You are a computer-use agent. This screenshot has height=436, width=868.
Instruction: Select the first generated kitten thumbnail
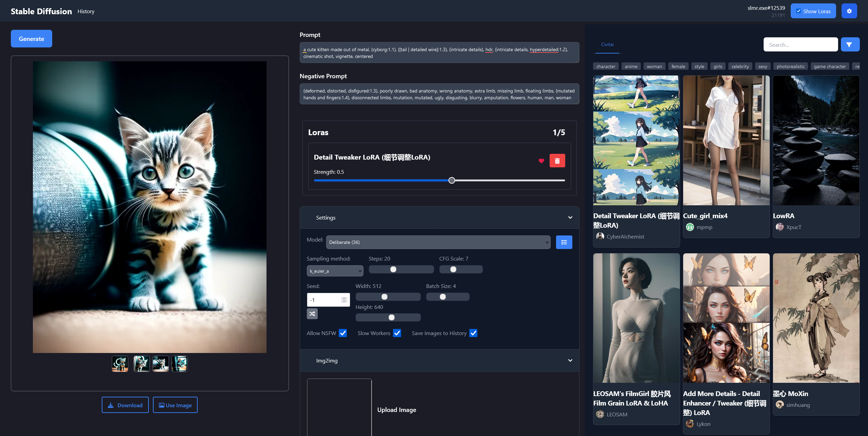click(x=120, y=364)
